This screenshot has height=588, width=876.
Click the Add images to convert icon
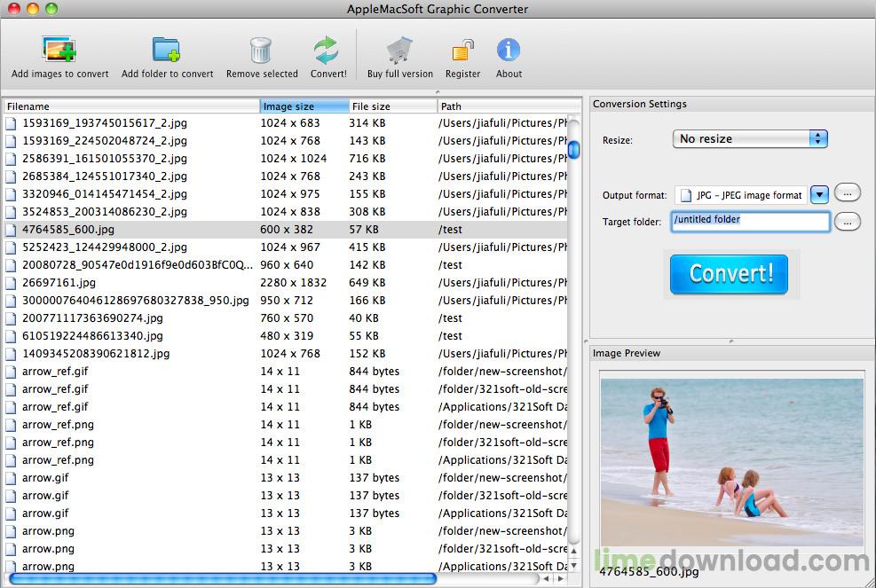(59, 50)
